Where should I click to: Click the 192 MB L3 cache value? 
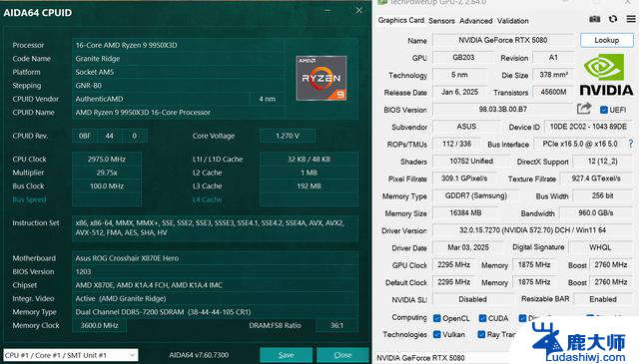click(x=309, y=186)
